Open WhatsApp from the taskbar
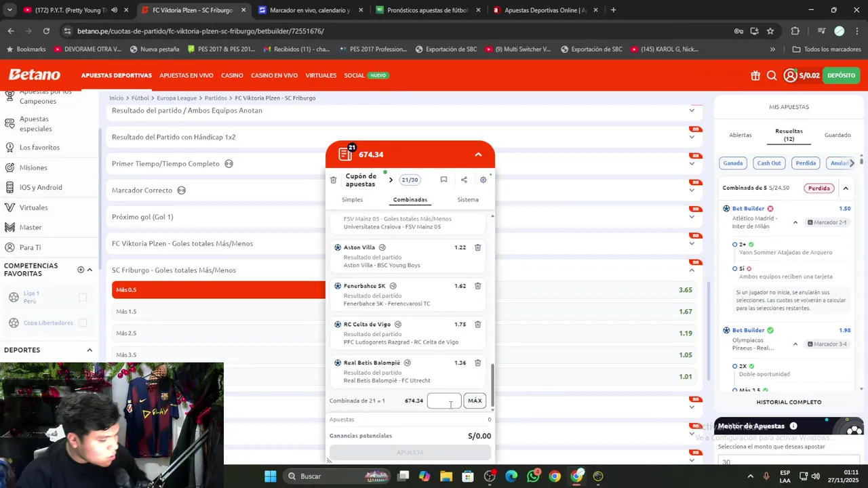 coord(533,476)
